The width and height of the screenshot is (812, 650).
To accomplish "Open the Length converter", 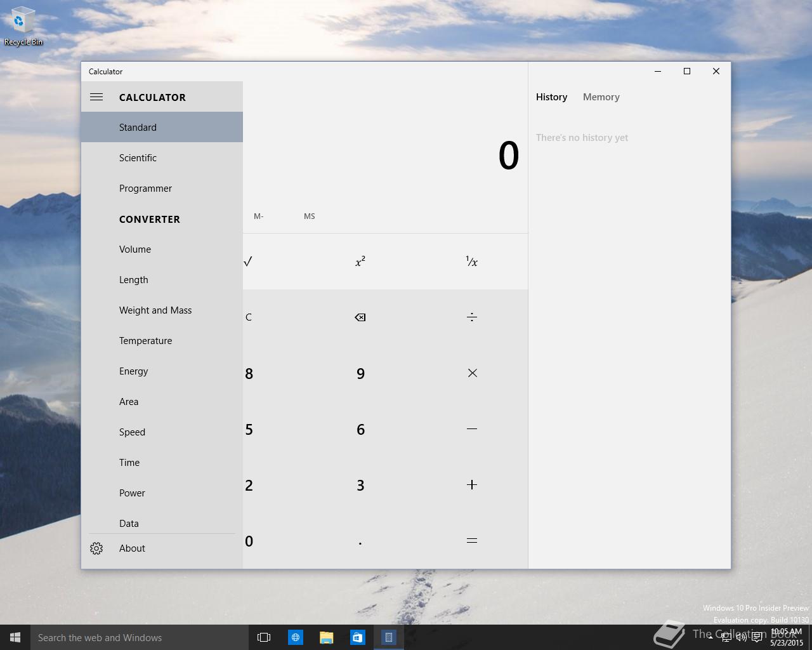I will click(x=162, y=279).
